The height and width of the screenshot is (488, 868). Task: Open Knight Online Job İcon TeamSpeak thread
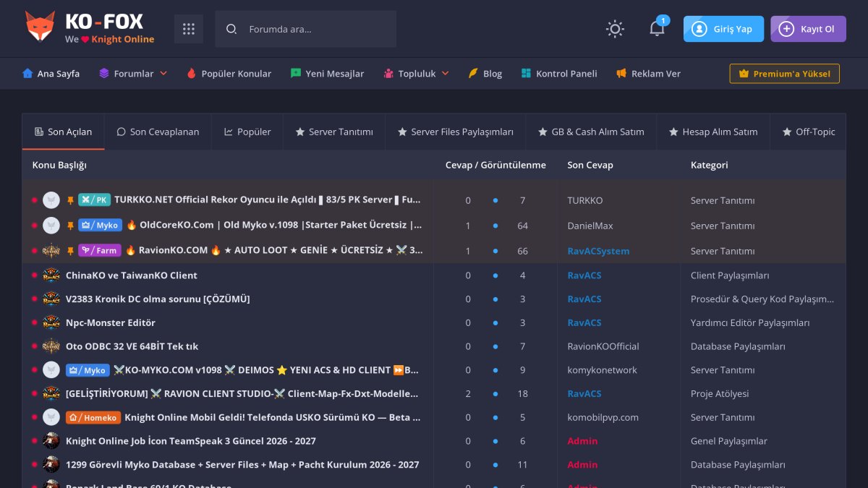click(x=191, y=441)
